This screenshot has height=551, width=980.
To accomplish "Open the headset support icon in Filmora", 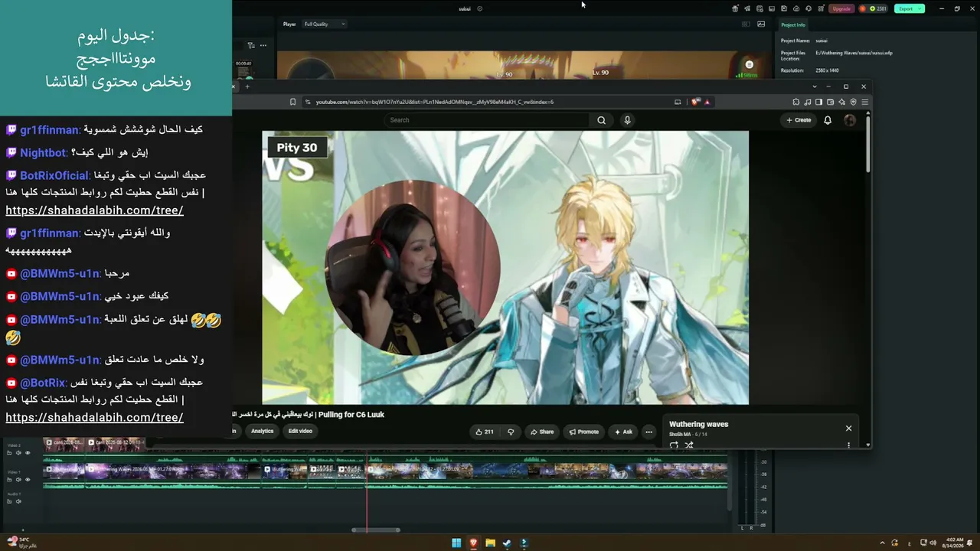I will pos(808,8).
